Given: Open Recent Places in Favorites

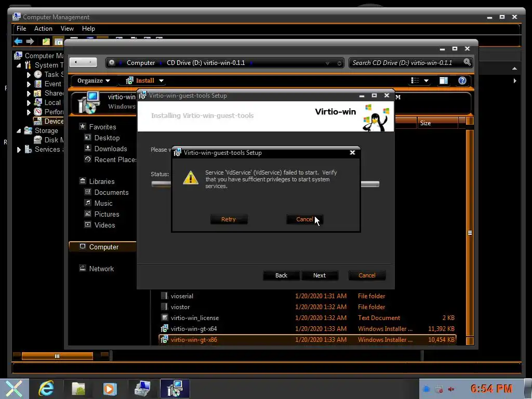Looking at the screenshot, I should [x=110, y=159].
